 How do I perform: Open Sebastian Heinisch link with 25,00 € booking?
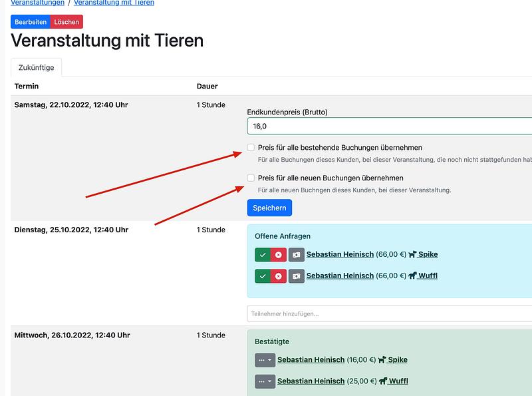[311, 381]
